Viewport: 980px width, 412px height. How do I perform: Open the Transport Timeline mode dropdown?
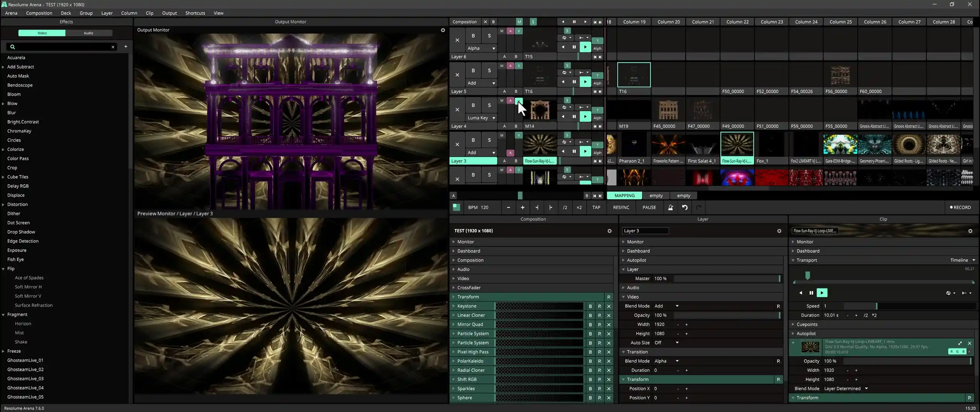[962, 260]
